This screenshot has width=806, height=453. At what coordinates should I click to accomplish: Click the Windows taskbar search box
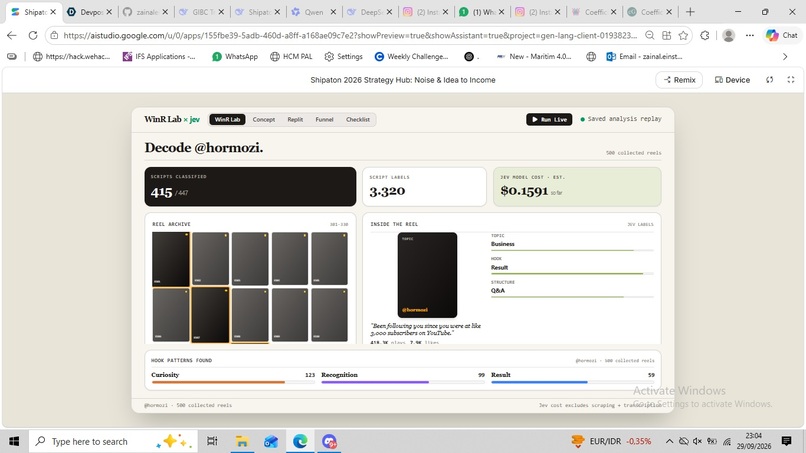[113, 441]
